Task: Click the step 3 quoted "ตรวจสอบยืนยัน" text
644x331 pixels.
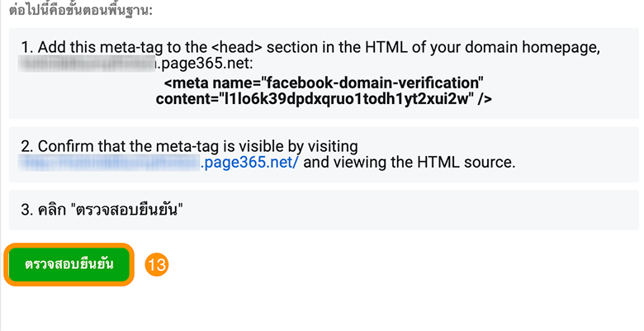Action: click(126, 210)
